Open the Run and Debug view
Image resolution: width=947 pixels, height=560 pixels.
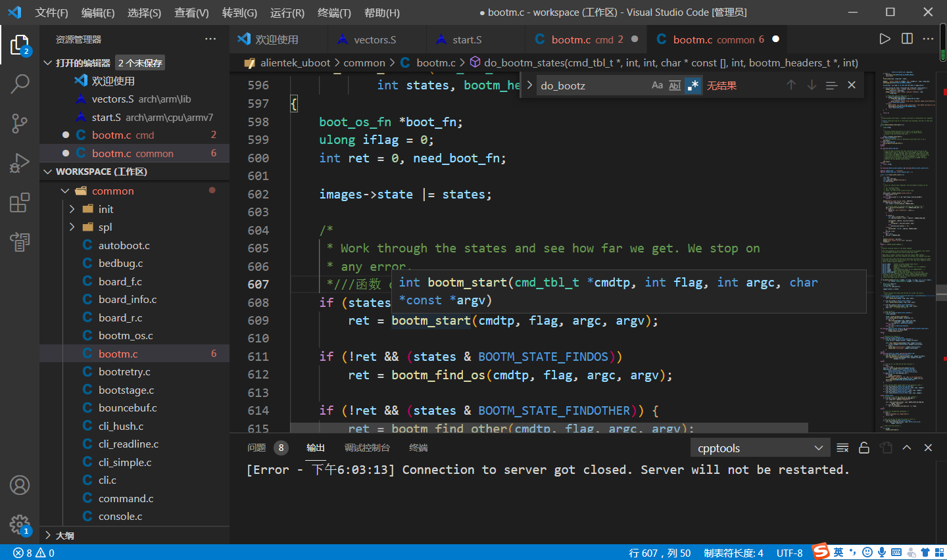click(20, 163)
